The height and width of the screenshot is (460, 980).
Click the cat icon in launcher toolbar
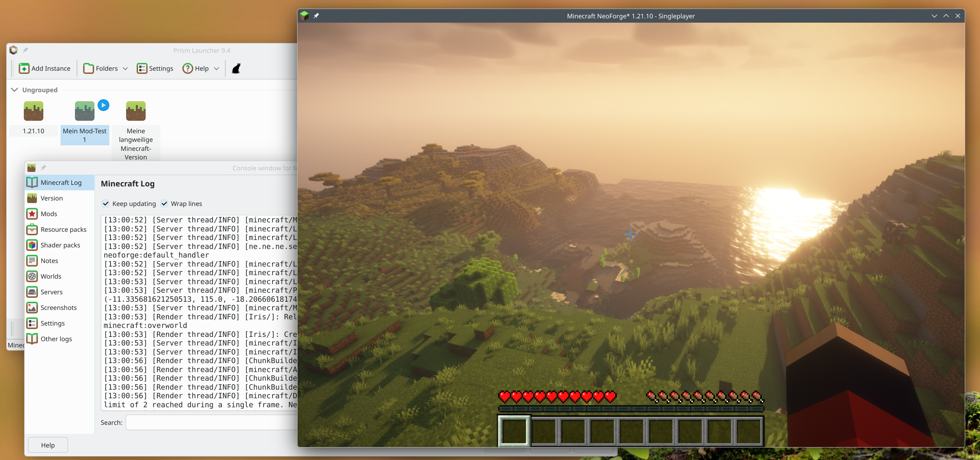(x=236, y=68)
